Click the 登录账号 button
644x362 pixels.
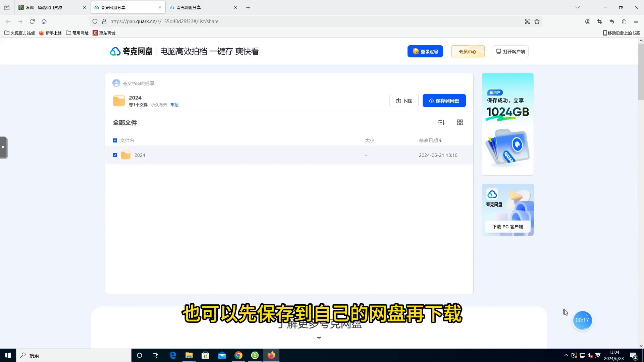[425, 51]
